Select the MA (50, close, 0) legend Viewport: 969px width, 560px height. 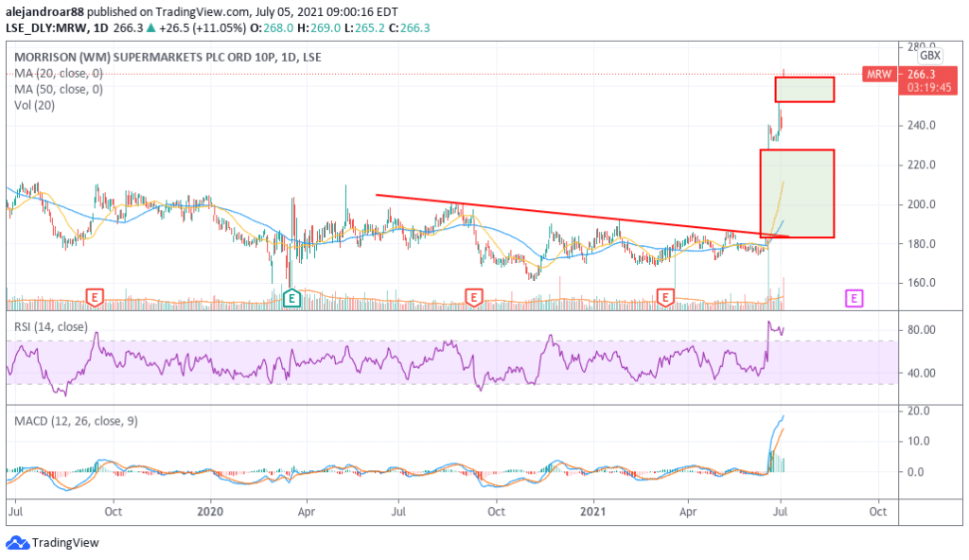pyautogui.click(x=59, y=89)
